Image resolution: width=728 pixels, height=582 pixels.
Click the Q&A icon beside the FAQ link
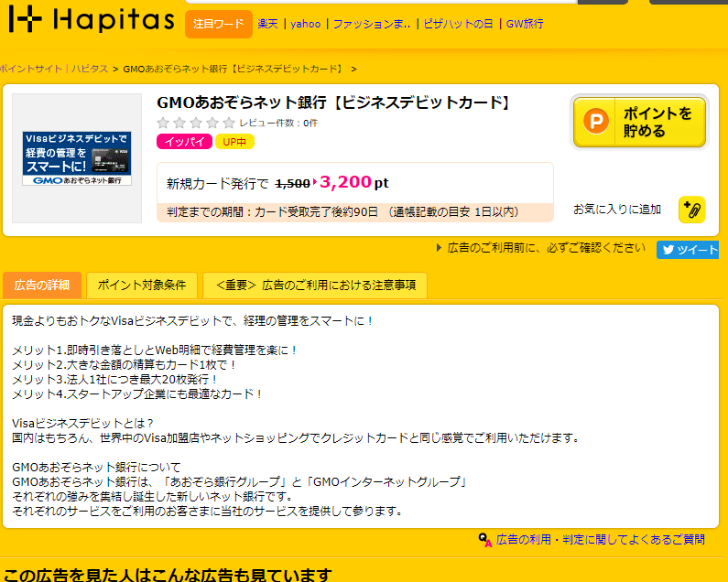pyautogui.click(x=485, y=540)
